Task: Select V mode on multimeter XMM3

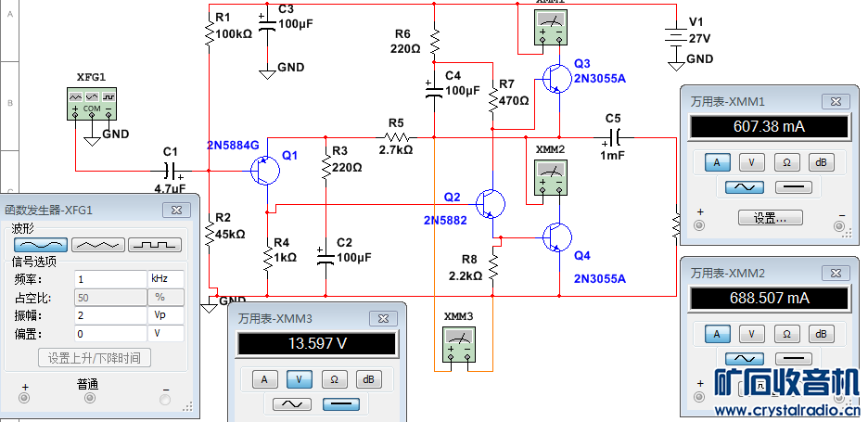Action: pos(300,379)
